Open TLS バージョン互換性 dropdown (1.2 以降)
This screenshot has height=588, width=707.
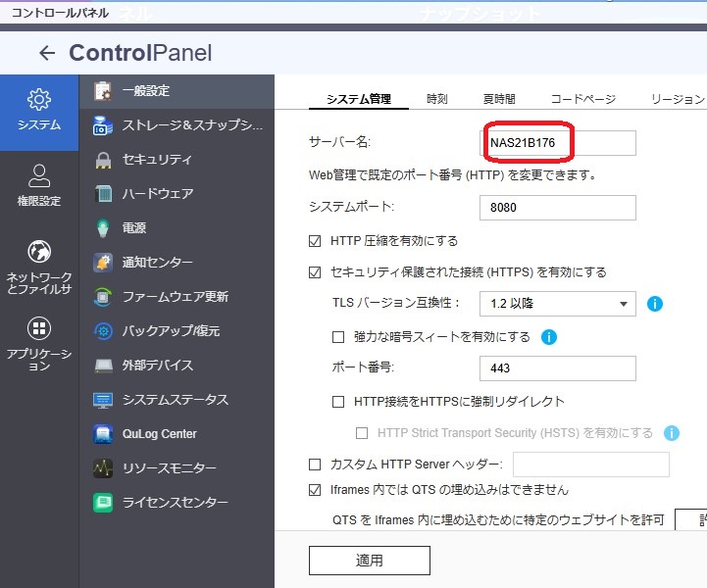(558, 304)
